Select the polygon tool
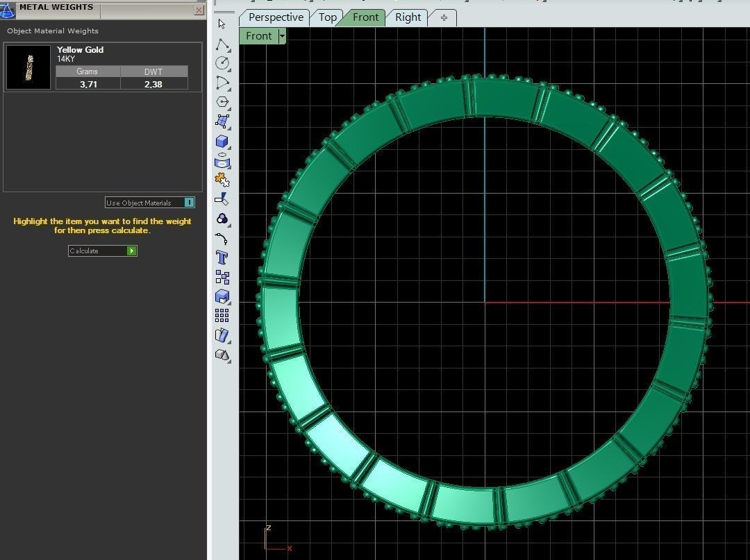The width and height of the screenshot is (750, 560). click(x=222, y=102)
